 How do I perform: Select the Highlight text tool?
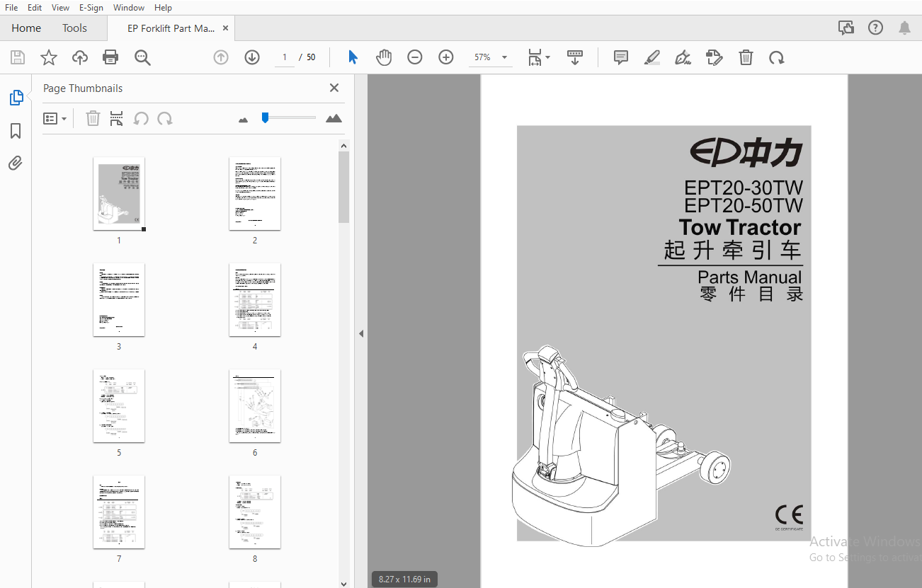[x=652, y=57]
